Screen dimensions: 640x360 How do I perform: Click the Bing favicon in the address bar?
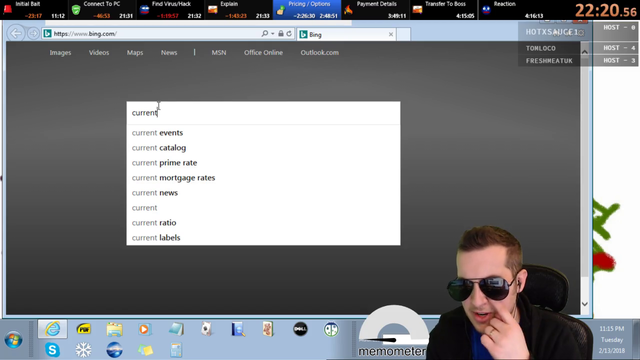[x=47, y=33]
